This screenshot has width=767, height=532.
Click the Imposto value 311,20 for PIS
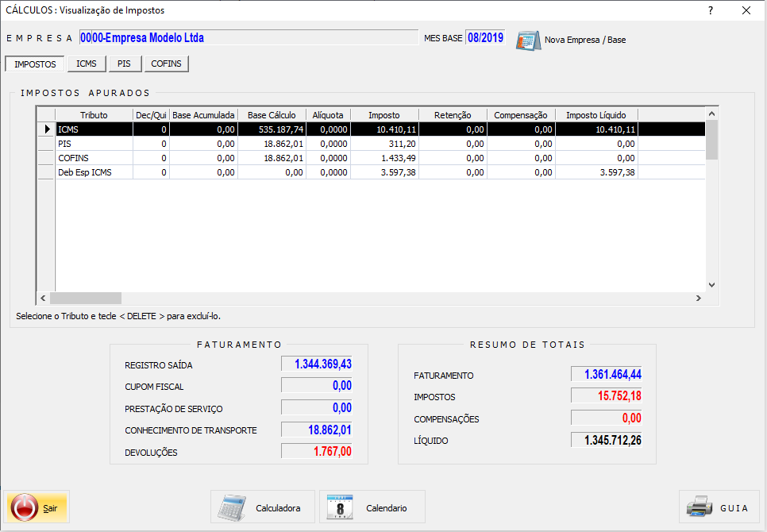tap(384, 144)
